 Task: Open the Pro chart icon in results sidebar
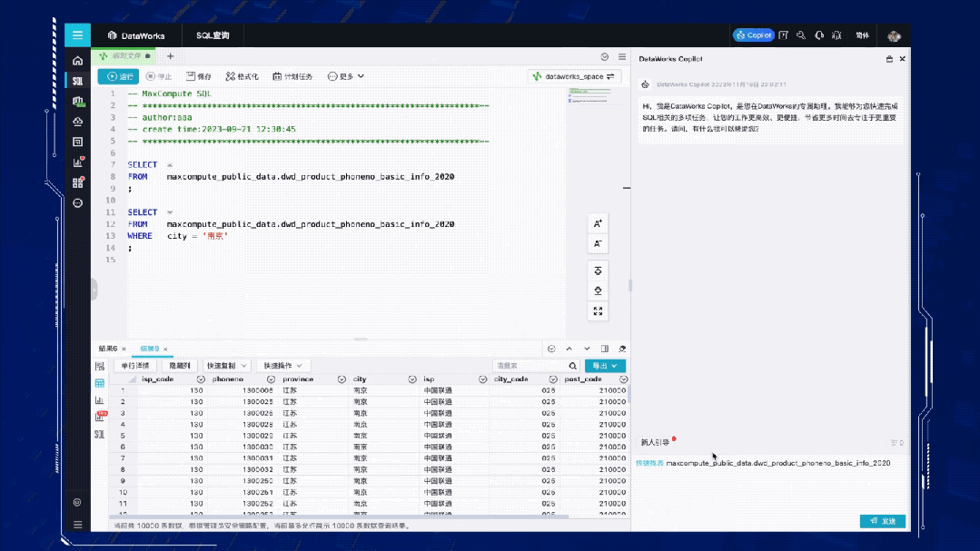[x=101, y=416]
